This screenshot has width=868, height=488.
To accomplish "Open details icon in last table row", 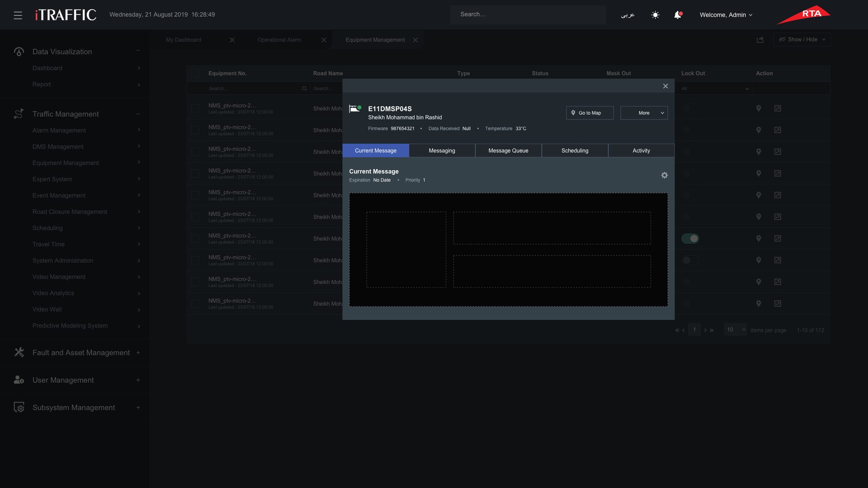I will (778, 304).
